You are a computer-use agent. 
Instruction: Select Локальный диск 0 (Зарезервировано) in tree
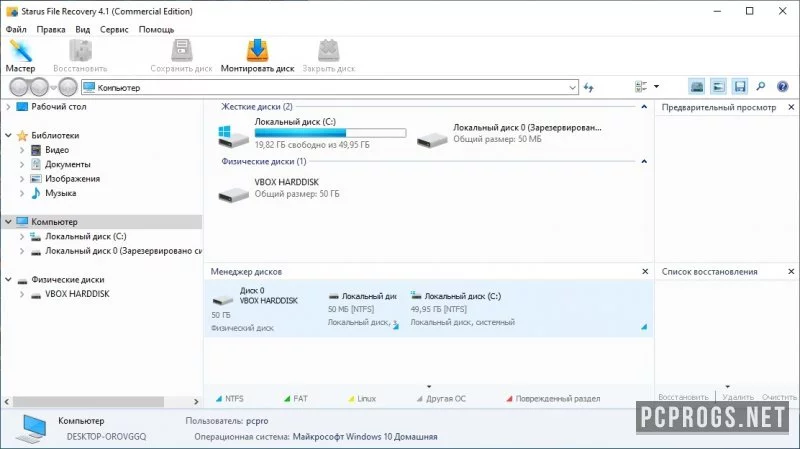[123, 251]
